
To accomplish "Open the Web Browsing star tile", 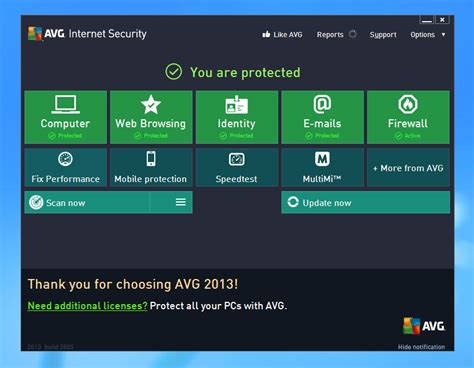I will pos(151,117).
